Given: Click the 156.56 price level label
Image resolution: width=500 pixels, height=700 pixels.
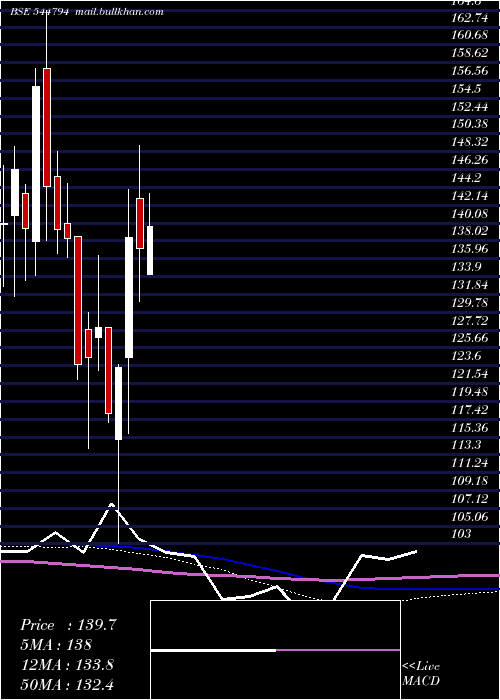Looking at the screenshot, I should click(470, 71).
